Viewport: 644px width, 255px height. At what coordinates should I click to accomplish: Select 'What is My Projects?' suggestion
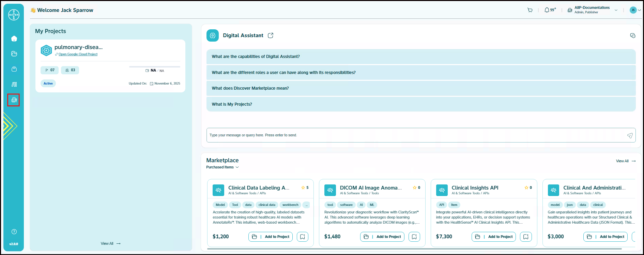point(232,104)
